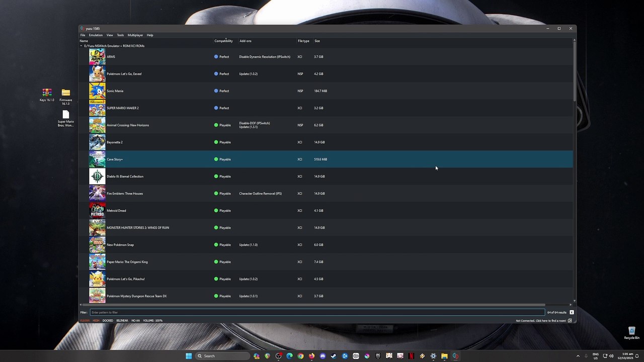Open Epic Games Launcher from the taskbar
This screenshot has width=644, height=362.
378,356
